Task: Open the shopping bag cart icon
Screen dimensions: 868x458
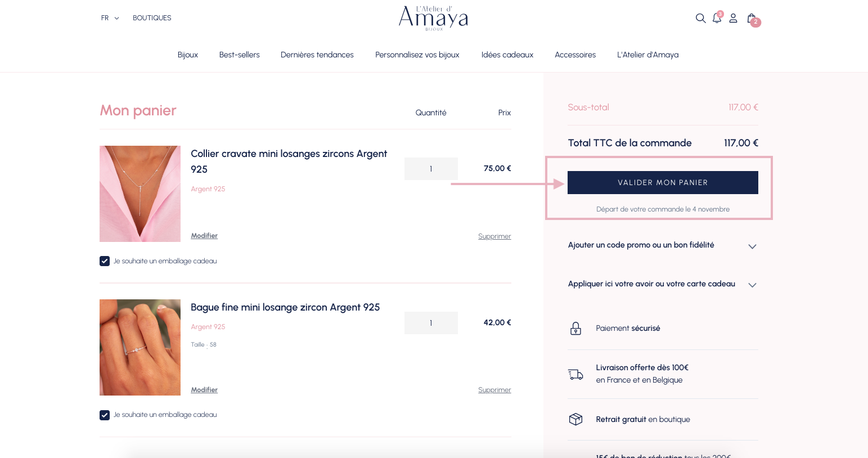Action: (752, 19)
